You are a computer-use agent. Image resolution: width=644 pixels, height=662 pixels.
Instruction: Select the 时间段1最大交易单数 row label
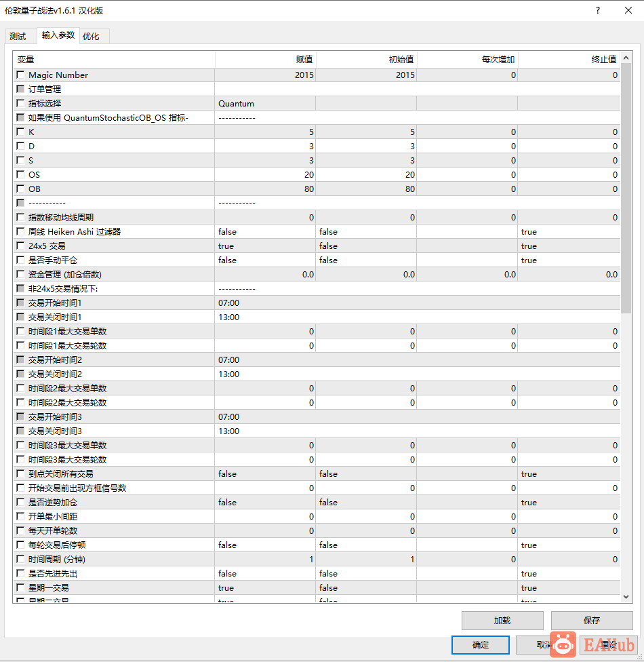[68, 332]
